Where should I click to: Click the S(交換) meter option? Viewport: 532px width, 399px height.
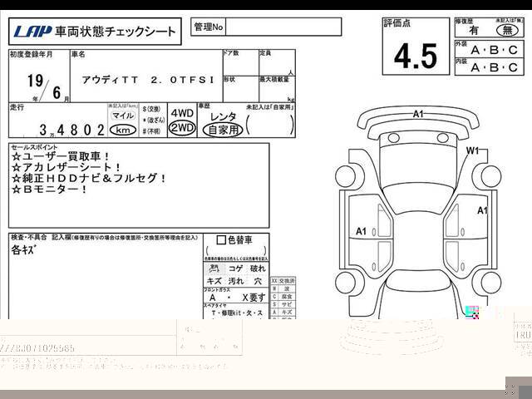click(x=151, y=109)
